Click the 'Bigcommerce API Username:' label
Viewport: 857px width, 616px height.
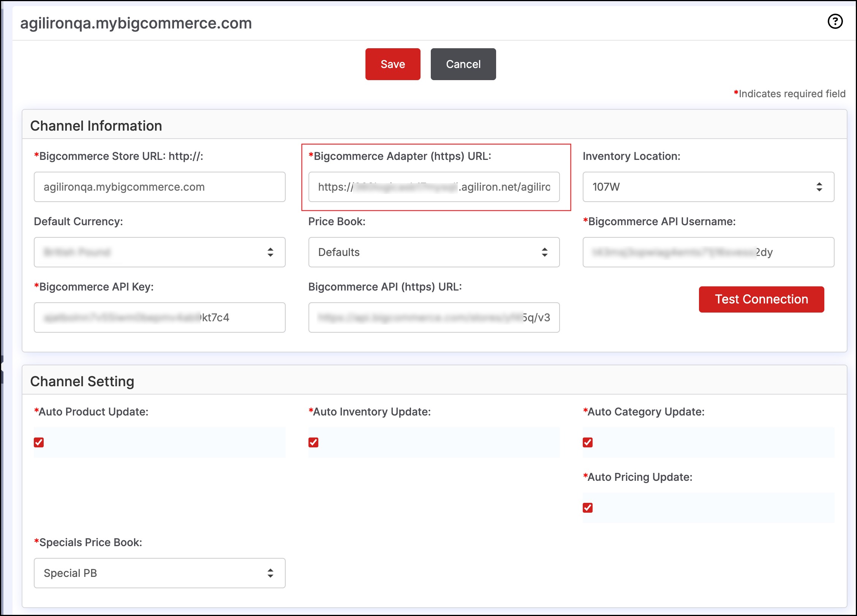point(659,221)
